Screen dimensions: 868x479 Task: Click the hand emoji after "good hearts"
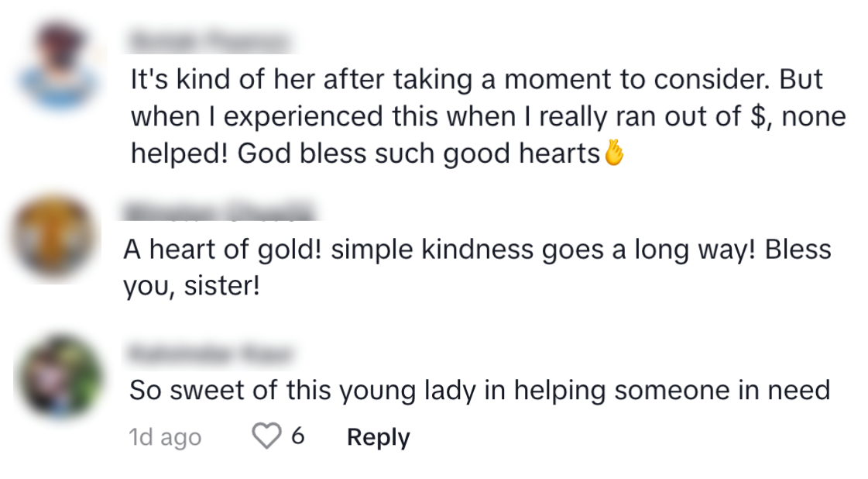[613, 154]
